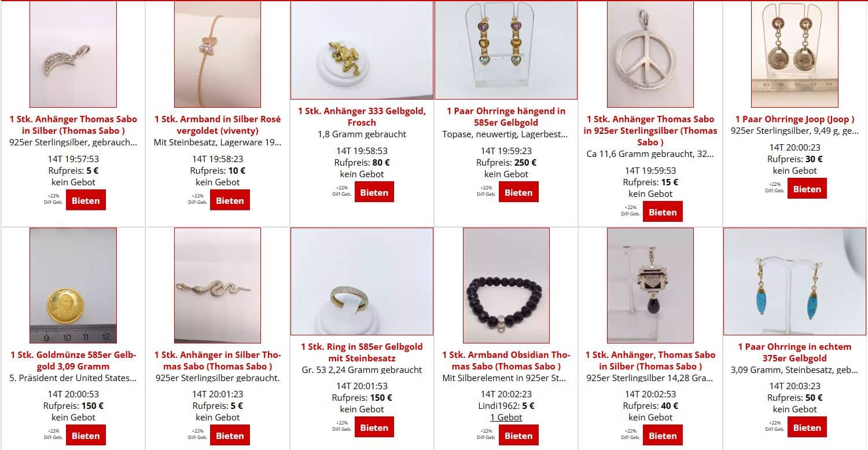The height and width of the screenshot is (450, 868).
Task: View the black obsidian bracelet image
Action: tap(506, 286)
